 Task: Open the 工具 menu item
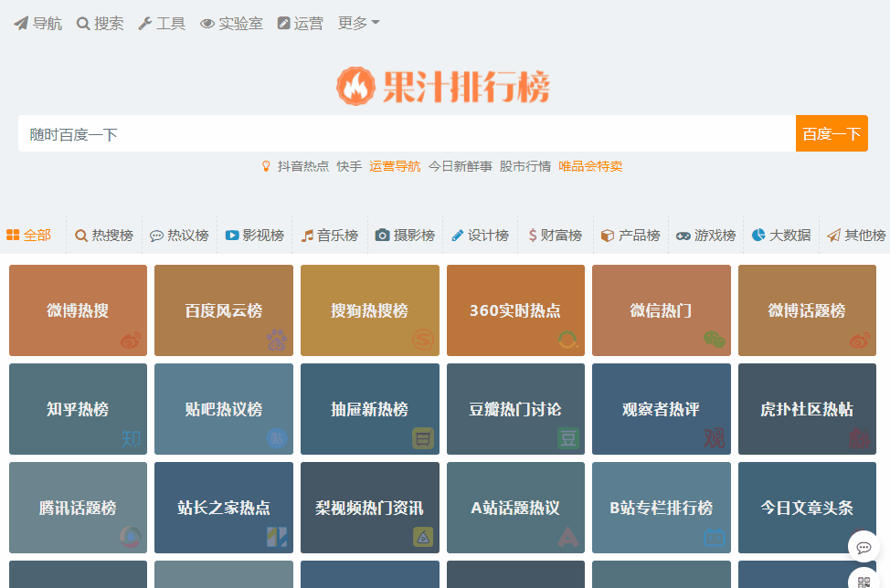click(x=162, y=23)
